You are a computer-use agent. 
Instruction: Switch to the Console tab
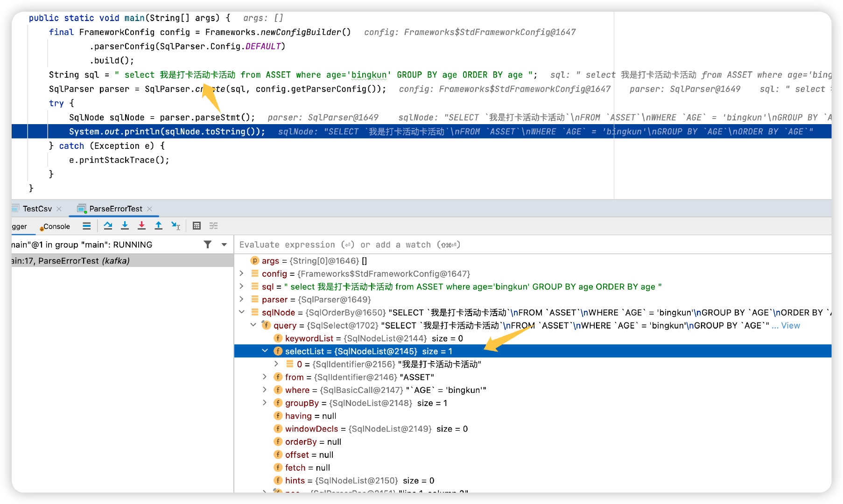coord(56,226)
